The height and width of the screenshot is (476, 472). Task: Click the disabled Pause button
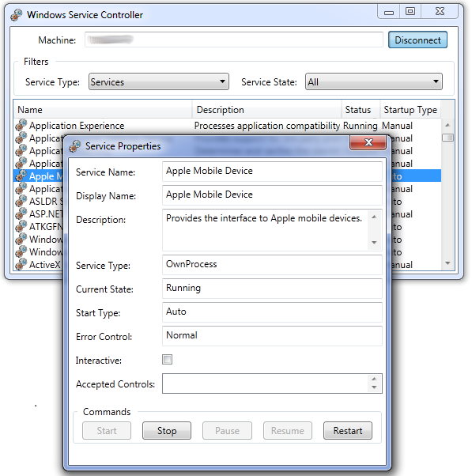coord(227,430)
